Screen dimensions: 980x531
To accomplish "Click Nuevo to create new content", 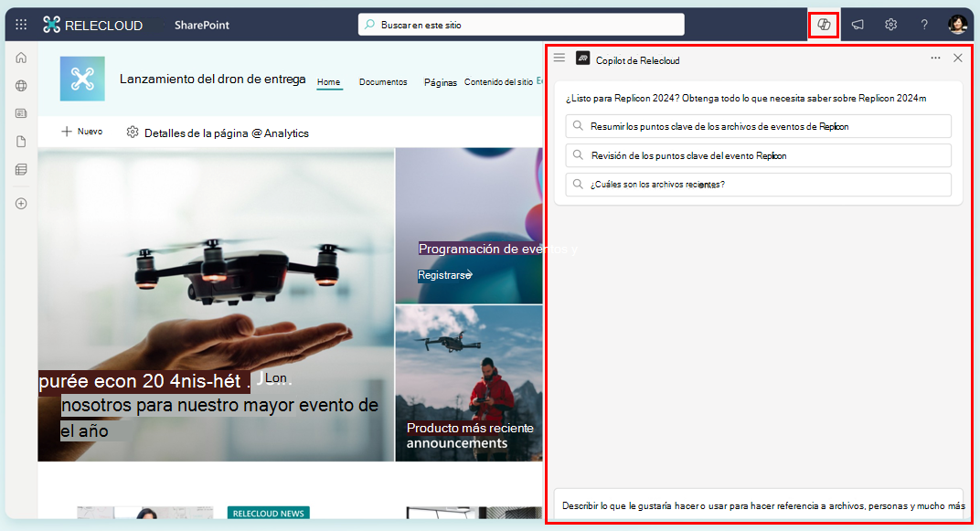I will (81, 131).
